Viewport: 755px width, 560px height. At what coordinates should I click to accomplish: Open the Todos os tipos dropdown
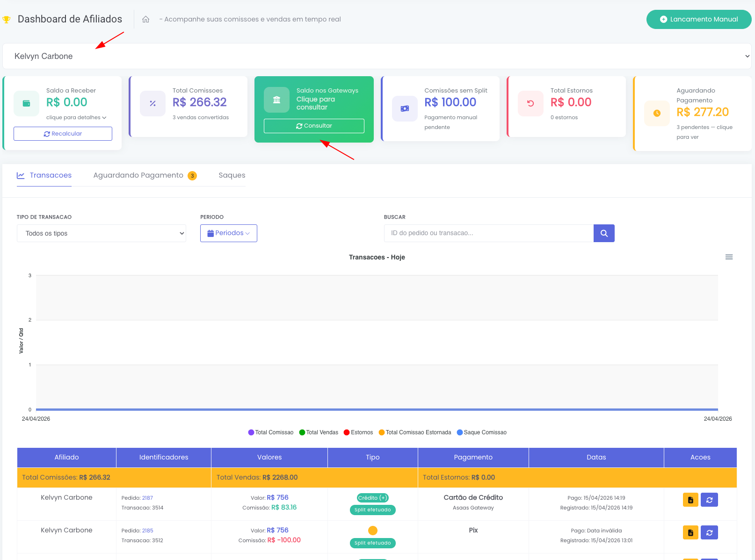pyautogui.click(x=102, y=233)
